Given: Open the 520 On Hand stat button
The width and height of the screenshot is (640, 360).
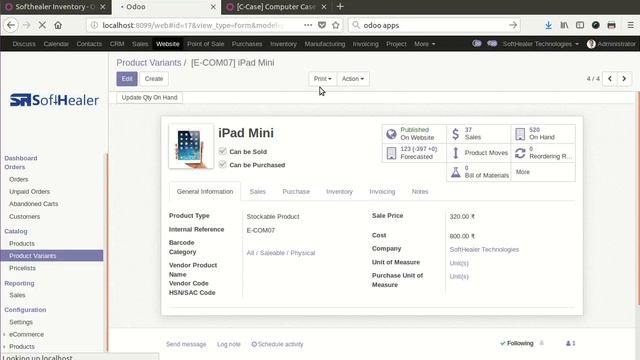Looking at the screenshot, I should pyautogui.click(x=543, y=133).
